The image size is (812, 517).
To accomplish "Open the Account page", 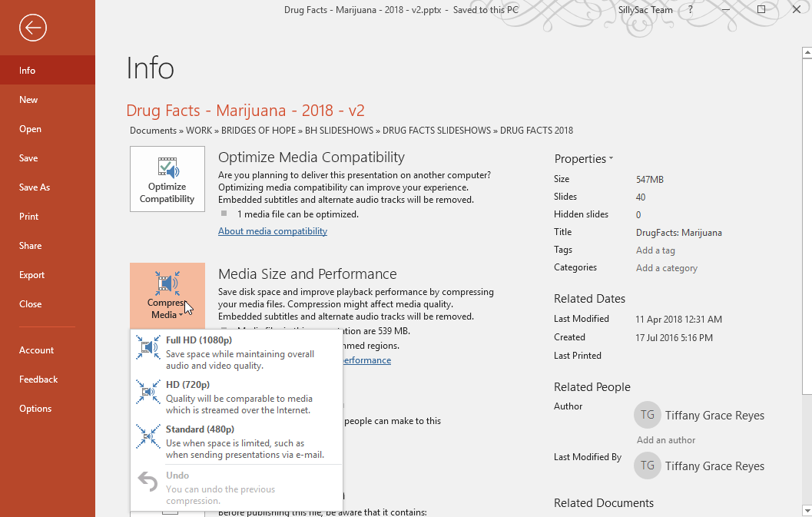I will click(x=48, y=350).
